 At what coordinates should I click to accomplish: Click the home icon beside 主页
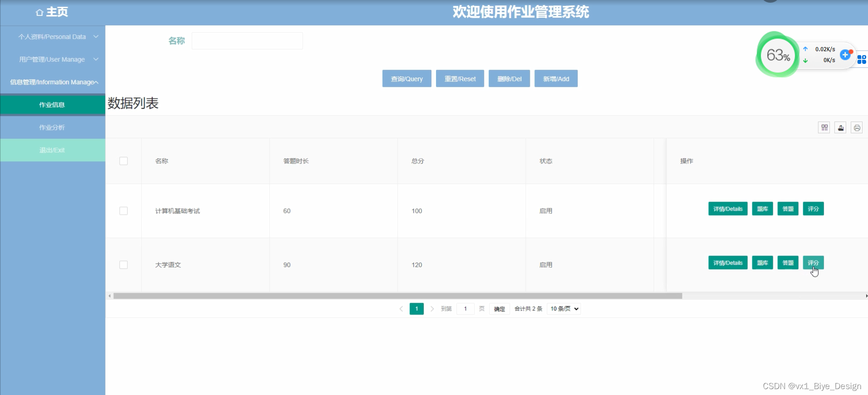[39, 13]
